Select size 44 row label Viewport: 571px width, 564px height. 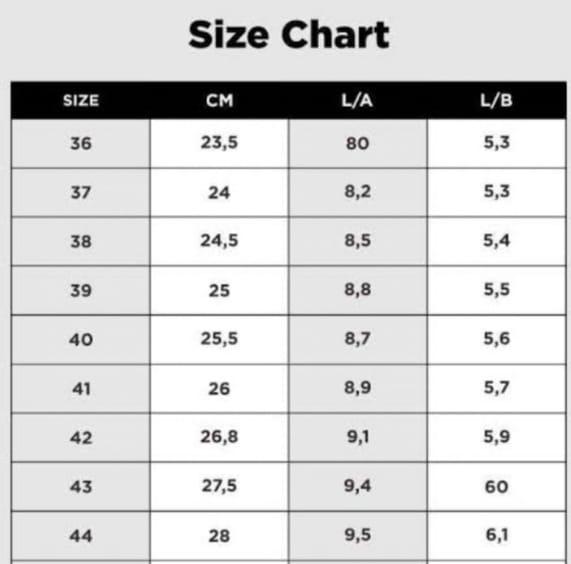[x=81, y=536]
